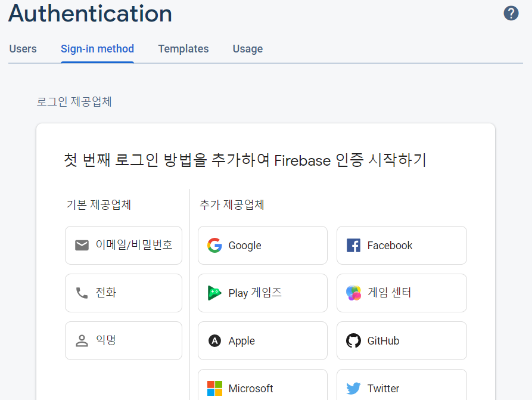The image size is (532, 400).
Task: Click the help question mark icon
Action: coord(511,13)
